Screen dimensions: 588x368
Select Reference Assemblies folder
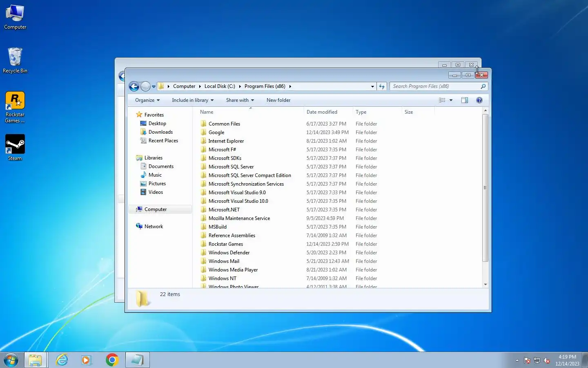[x=232, y=236]
